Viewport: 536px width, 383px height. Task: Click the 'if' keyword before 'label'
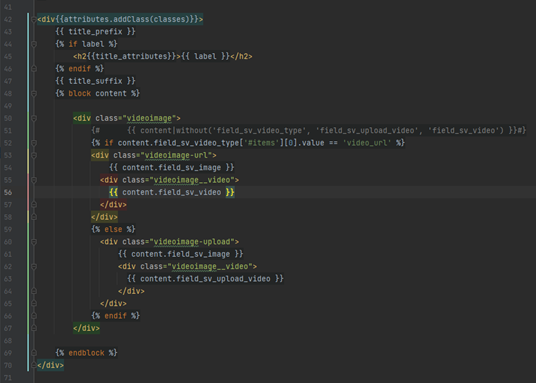73,44
